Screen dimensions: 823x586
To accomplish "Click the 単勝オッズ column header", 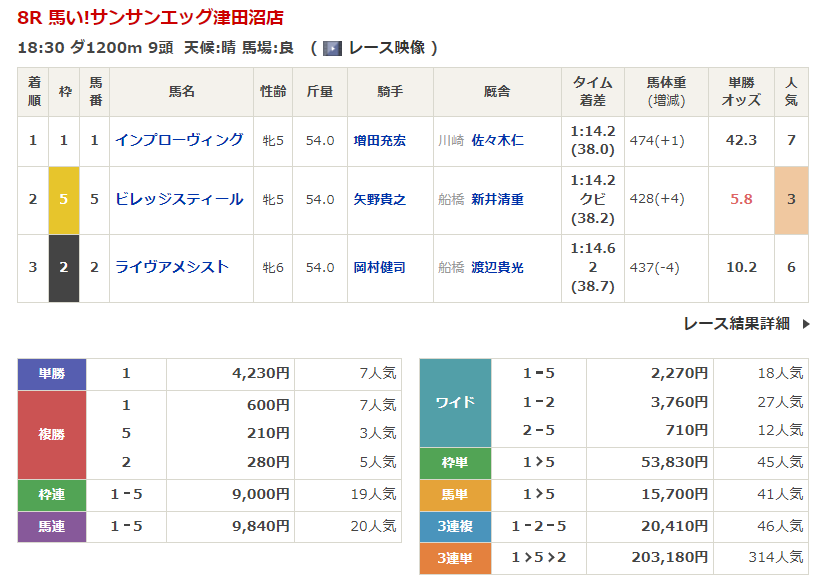I will tap(741, 91).
